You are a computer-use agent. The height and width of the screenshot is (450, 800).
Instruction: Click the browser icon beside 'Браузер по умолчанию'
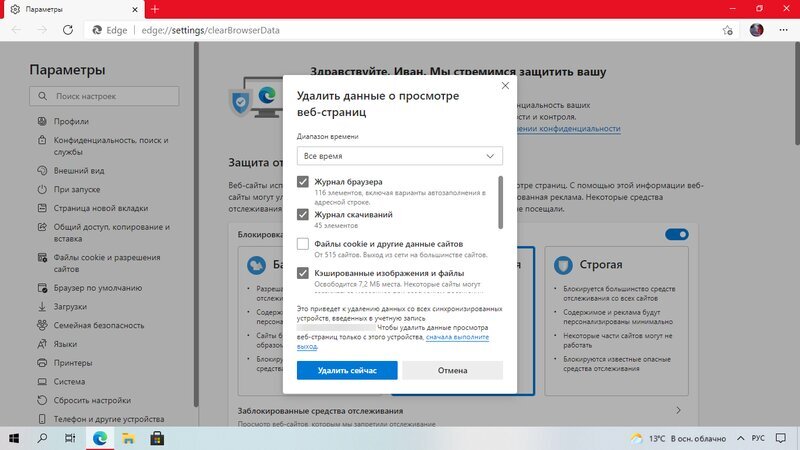tap(42, 288)
